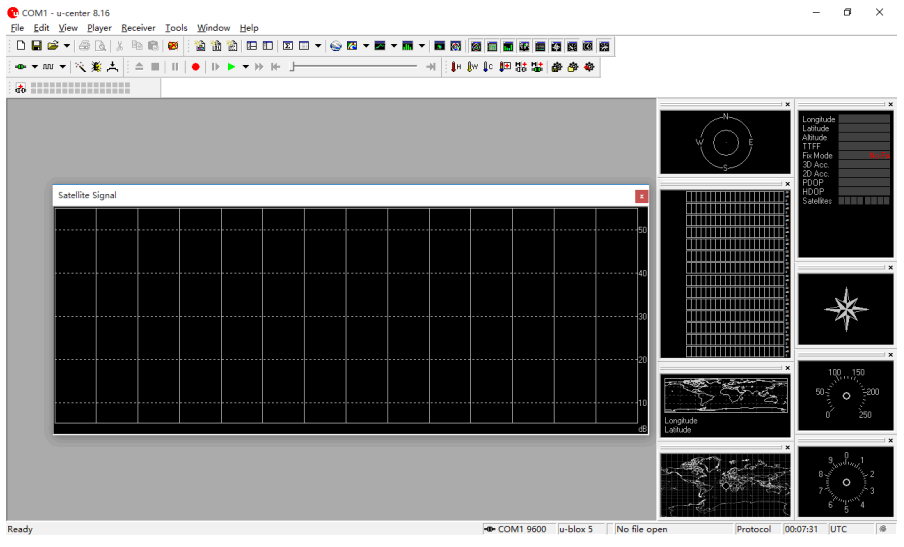Expand the baudrate dropdown arrow
This screenshot has width=904, height=547.
tap(62, 67)
